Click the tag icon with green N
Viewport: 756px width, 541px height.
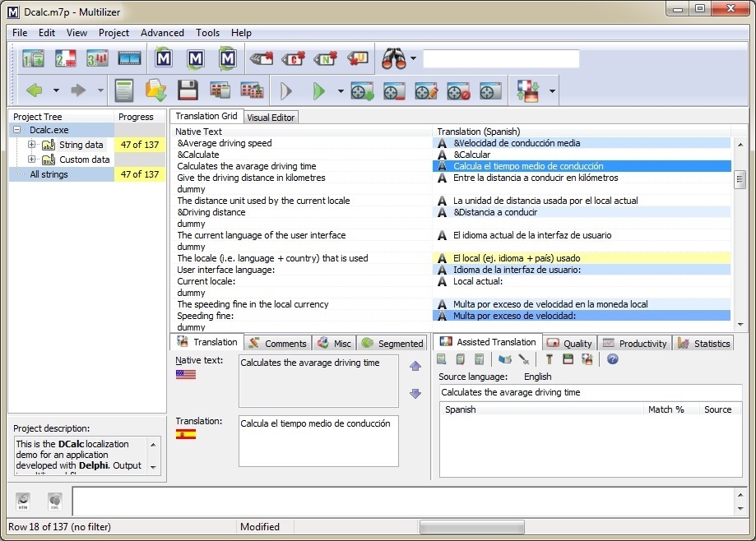[326, 58]
